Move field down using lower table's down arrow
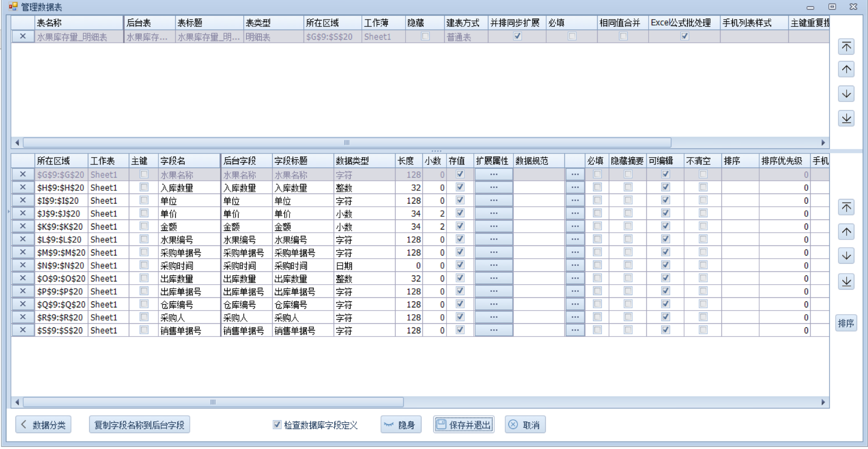This screenshot has height=449, width=868. pos(846,256)
